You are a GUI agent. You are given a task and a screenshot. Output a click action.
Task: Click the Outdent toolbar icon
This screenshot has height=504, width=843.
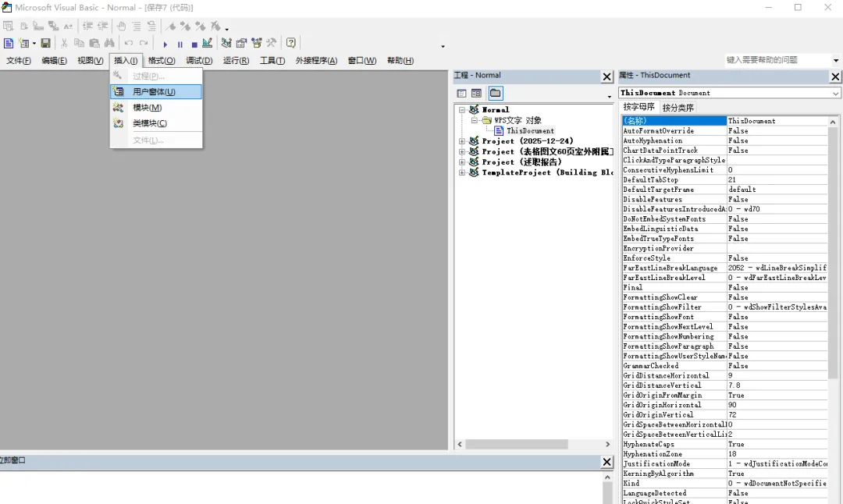[x=103, y=26]
